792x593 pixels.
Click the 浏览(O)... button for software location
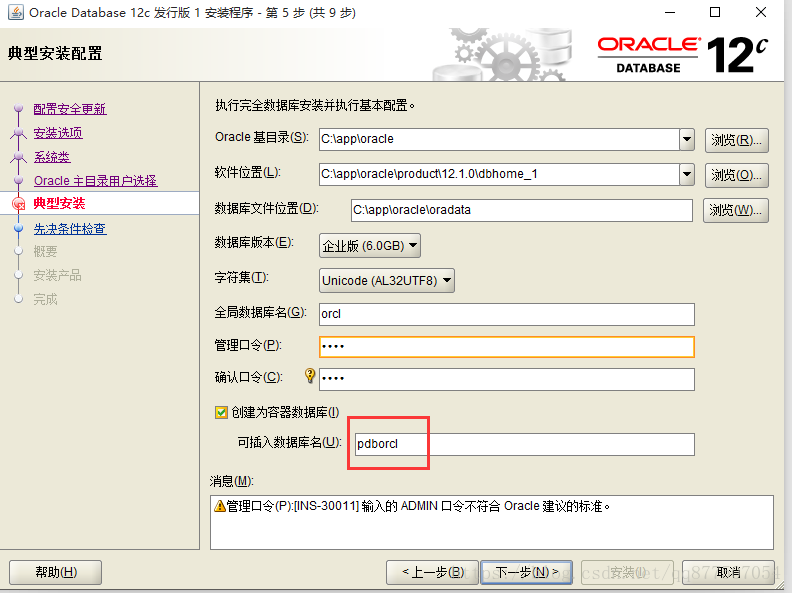pyautogui.click(x=736, y=175)
